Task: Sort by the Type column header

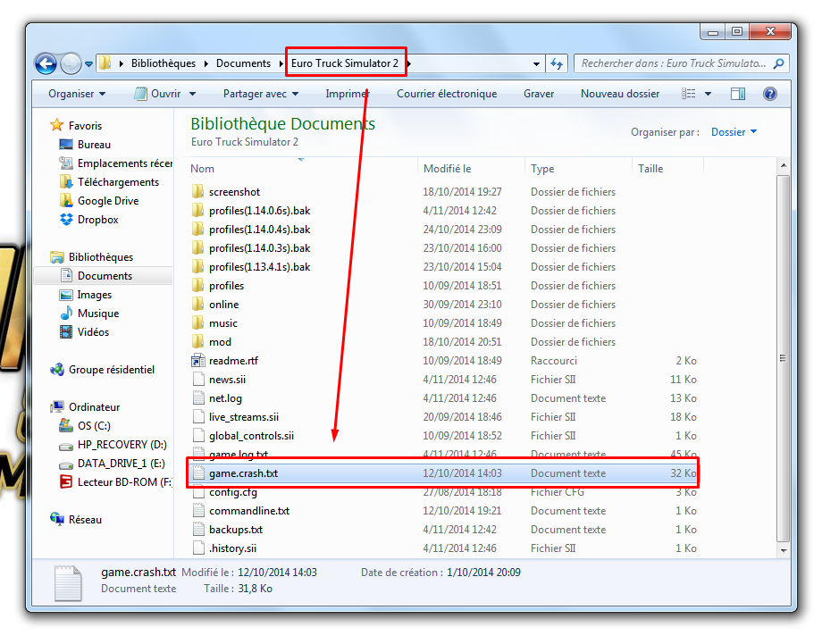Action: click(542, 169)
